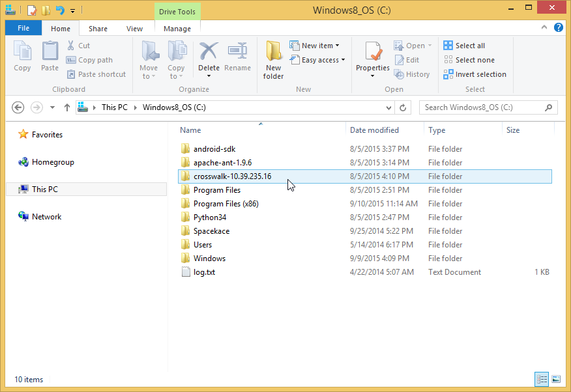Open ribbon Help question mark icon
This screenshot has width=571, height=392.
[559, 28]
